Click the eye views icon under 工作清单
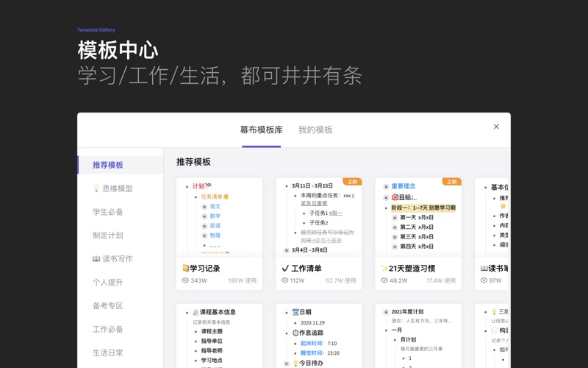This screenshot has width=588, height=368. pyautogui.click(x=285, y=280)
